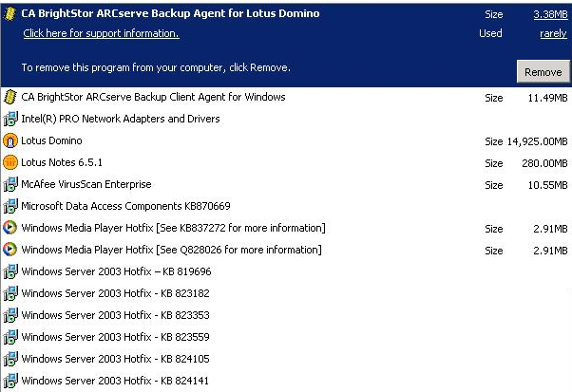Viewport: 572px width, 392px height.
Task: Click ARCserve Agent for Lotus Domino icon
Action: point(10,14)
